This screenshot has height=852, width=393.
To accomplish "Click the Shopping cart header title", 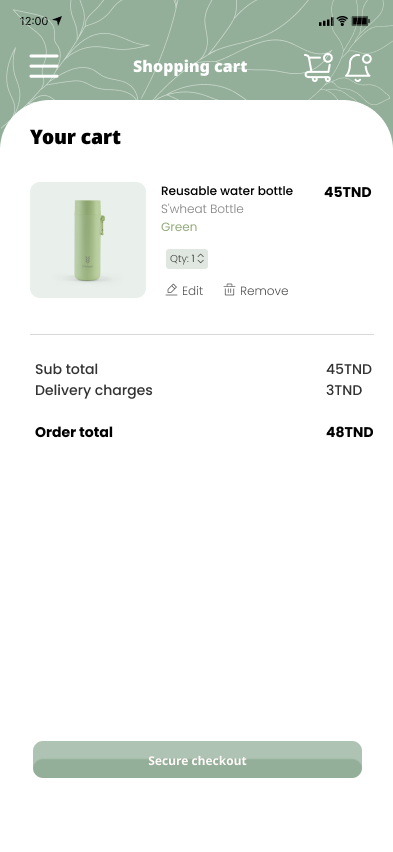I will point(190,66).
